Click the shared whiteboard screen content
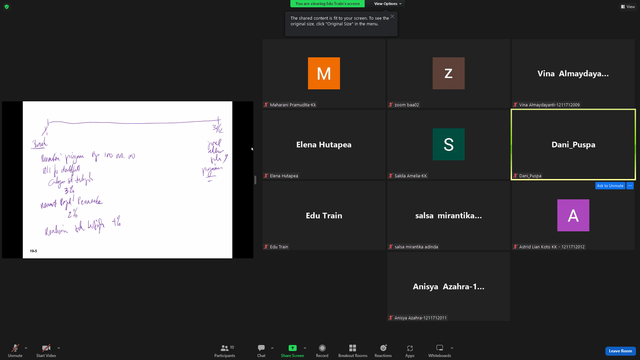This screenshot has width=640, height=360. [x=127, y=180]
